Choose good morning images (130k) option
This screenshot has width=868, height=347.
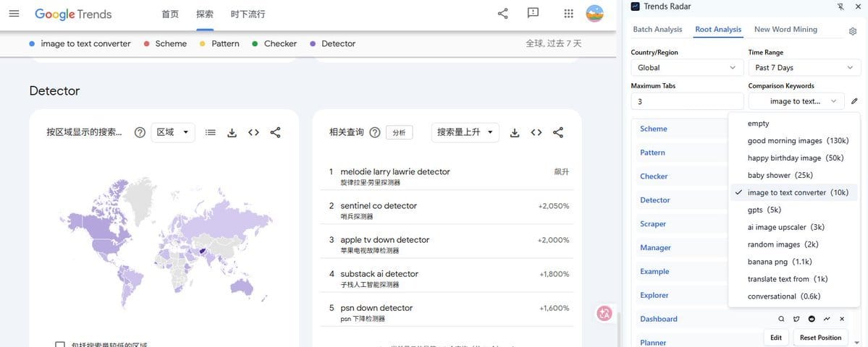click(794, 141)
